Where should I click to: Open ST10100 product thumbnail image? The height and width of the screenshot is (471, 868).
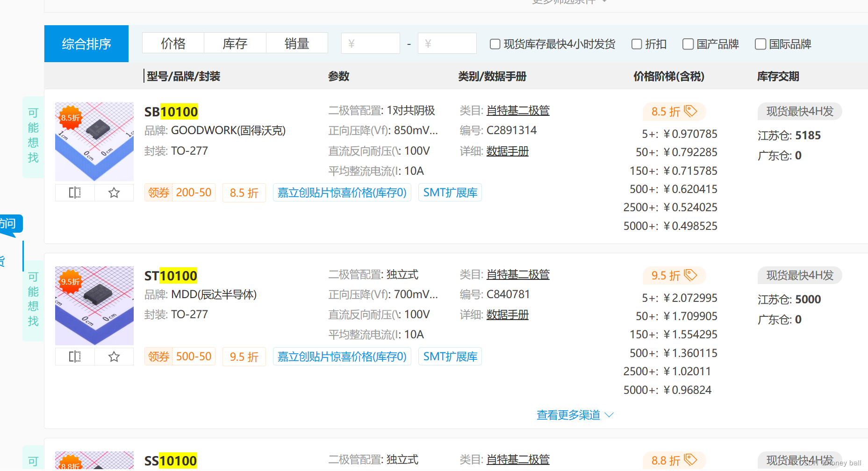point(94,306)
